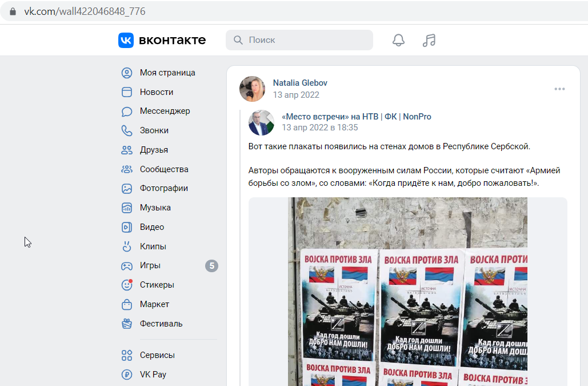The width and height of the screenshot is (588, 386).
Task: Open notifications bell icon
Action: [x=398, y=40]
